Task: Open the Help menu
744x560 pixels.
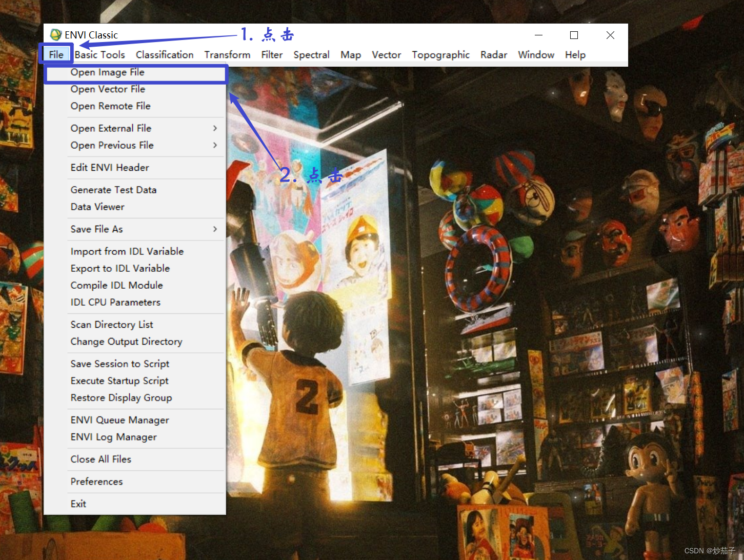Action: pyautogui.click(x=575, y=54)
